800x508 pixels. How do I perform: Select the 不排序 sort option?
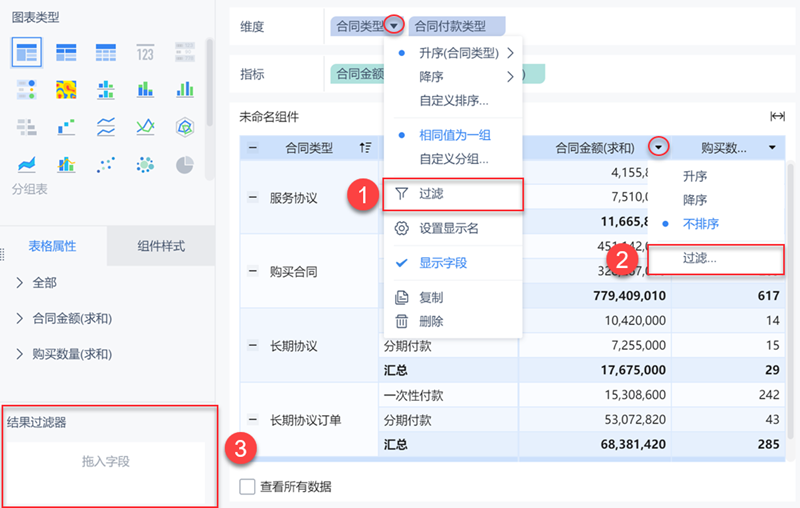(700, 224)
